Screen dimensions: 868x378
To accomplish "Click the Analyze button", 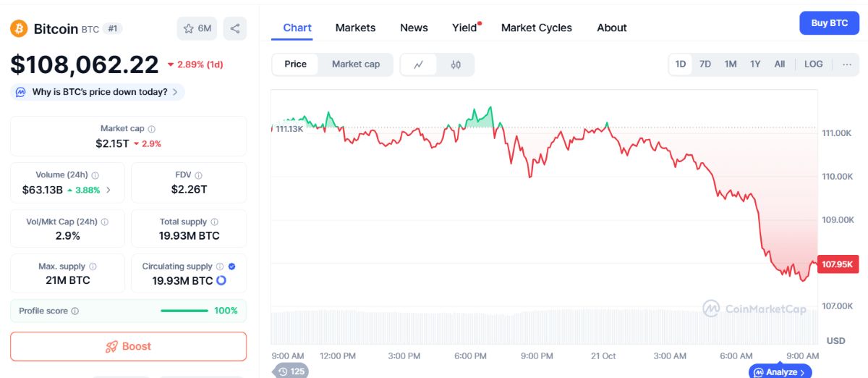I will click(x=780, y=372).
